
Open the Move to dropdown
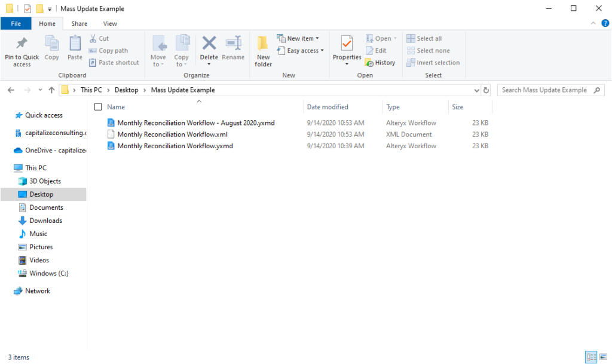(158, 50)
